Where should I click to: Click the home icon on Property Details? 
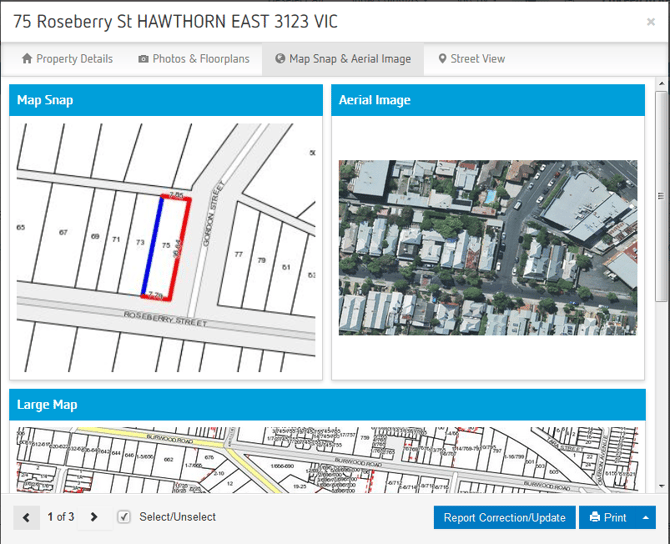[x=27, y=59]
